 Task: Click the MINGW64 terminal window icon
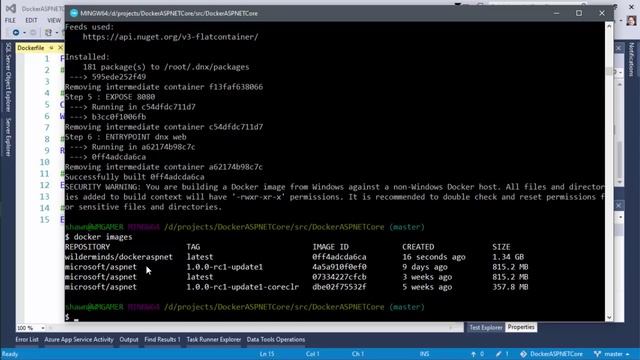pyautogui.click(x=74, y=13)
